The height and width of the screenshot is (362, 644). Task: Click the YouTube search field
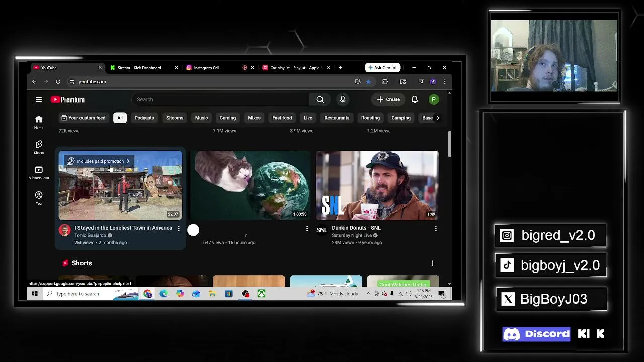tap(221, 99)
